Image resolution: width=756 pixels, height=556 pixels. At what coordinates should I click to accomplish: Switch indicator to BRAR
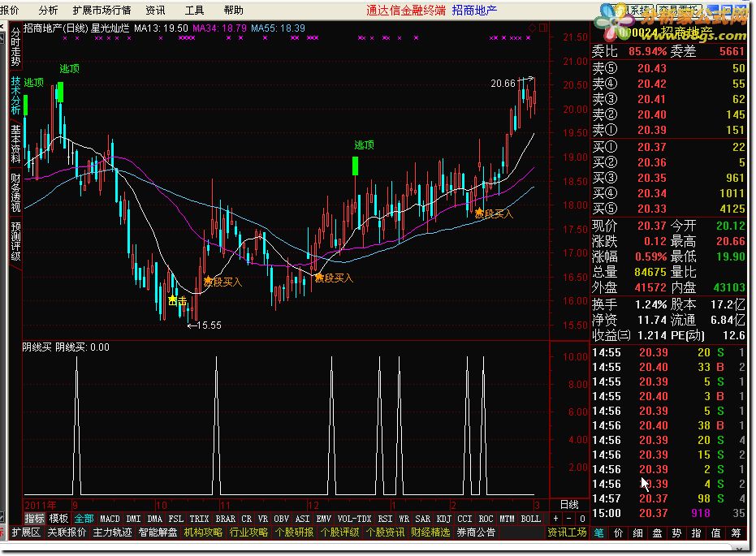[x=225, y=519]
